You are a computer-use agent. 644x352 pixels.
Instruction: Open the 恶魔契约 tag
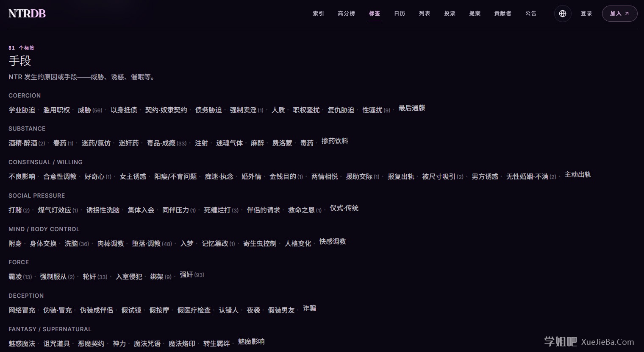(x=91, y=344)
